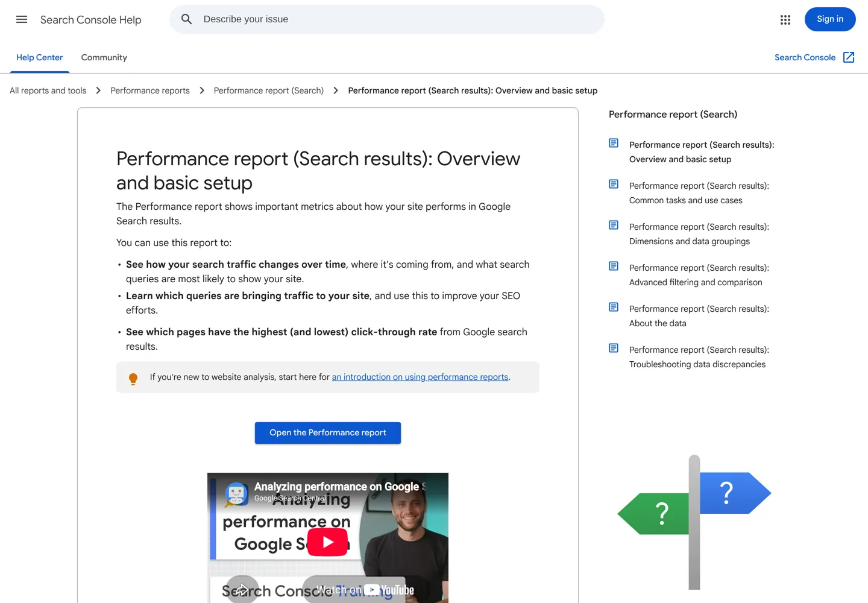Open the introduction on using performance reports link
Viewport: 868px width, 603px height.
[x=420, y=377]
